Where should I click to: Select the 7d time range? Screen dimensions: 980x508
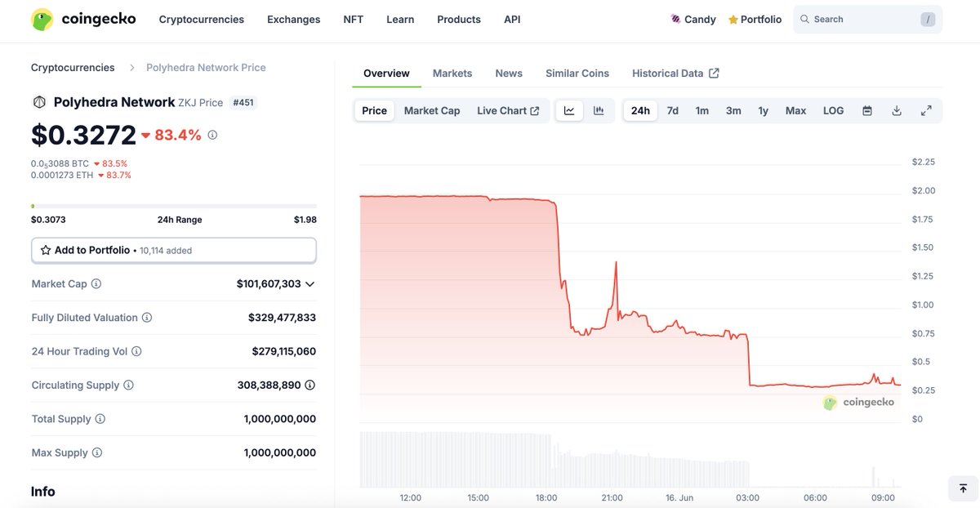pos(673,110)
